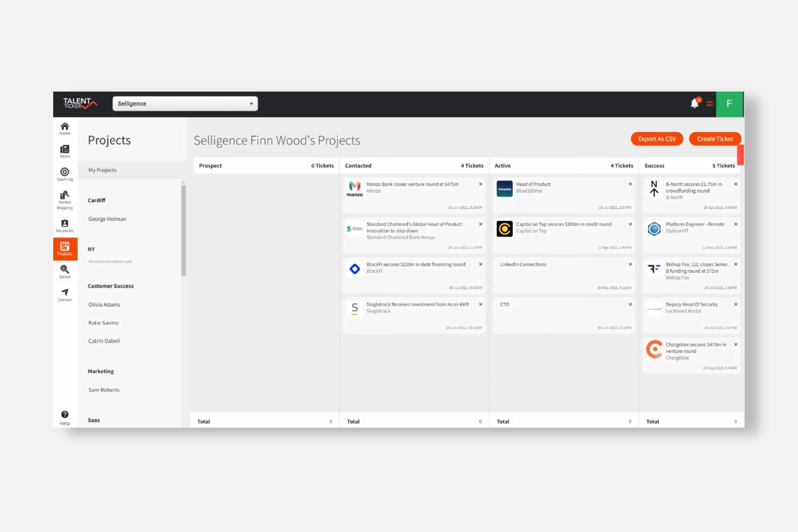Click the Customer Success team heading
Image resolution: width=798 pixels, height=532 pixels.
(110, 286)
